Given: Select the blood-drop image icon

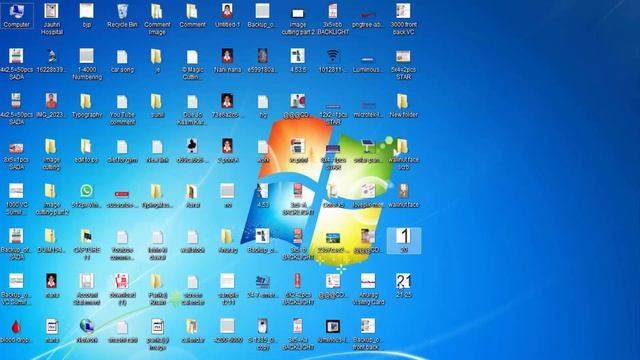Looking at the screenshot, I should coord(16,331).
